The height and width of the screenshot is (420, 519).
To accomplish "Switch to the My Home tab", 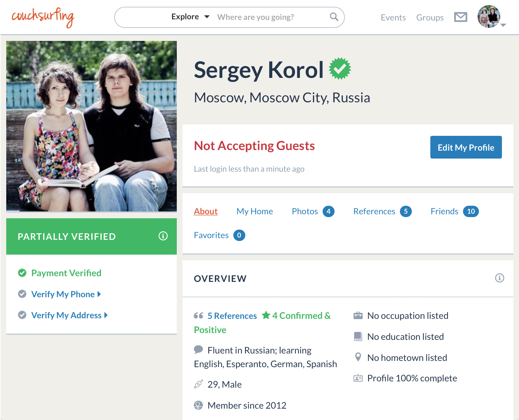I will point(255,211).
